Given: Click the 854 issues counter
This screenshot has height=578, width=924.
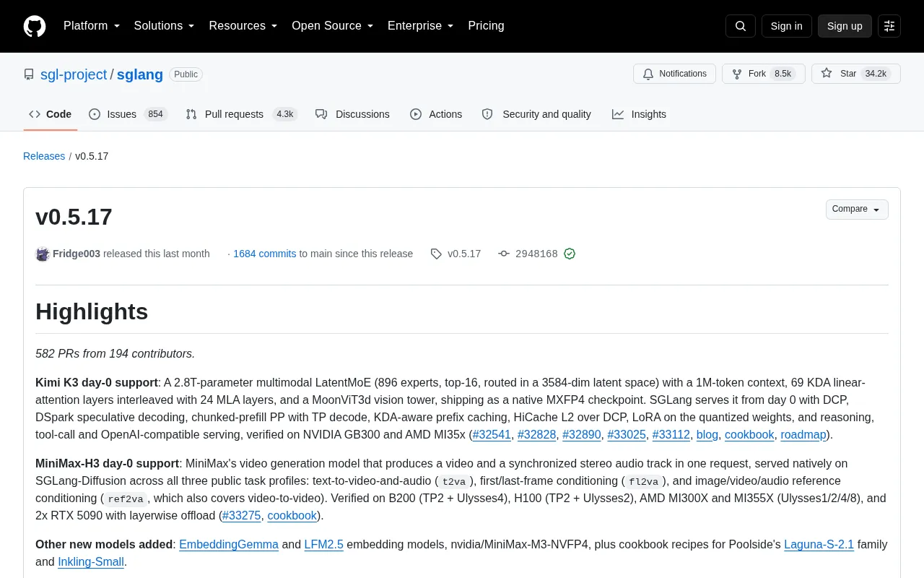Looking at the screenshot, I should (155, 114).
